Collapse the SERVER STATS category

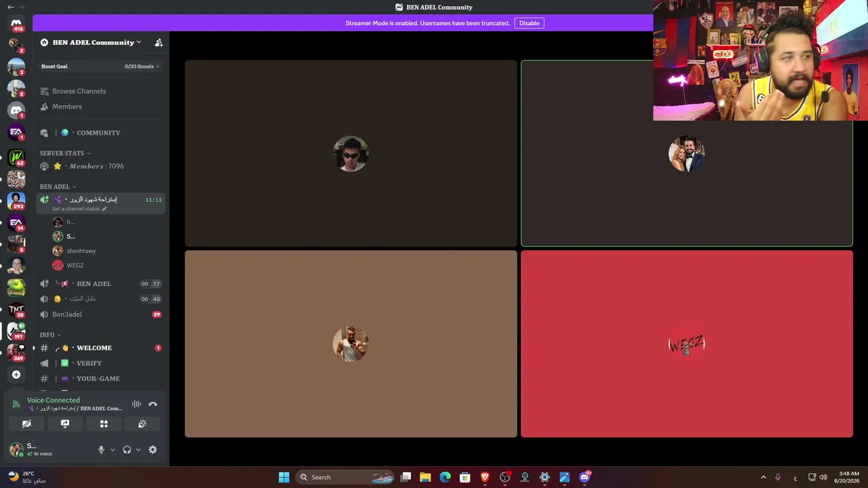tap(65, 153)
